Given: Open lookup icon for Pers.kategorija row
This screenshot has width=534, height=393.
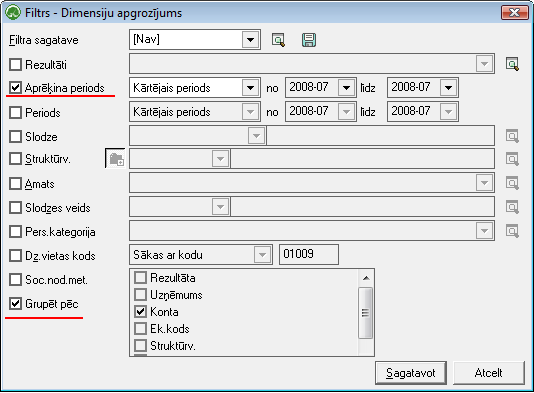Looking at the screenshot, I should [x=512, y=231].
